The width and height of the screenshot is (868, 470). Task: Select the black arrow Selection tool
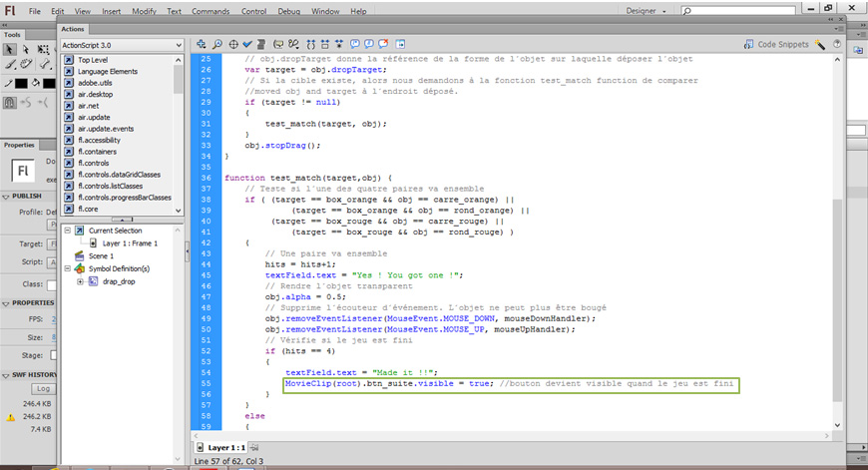tap(10, 49)
